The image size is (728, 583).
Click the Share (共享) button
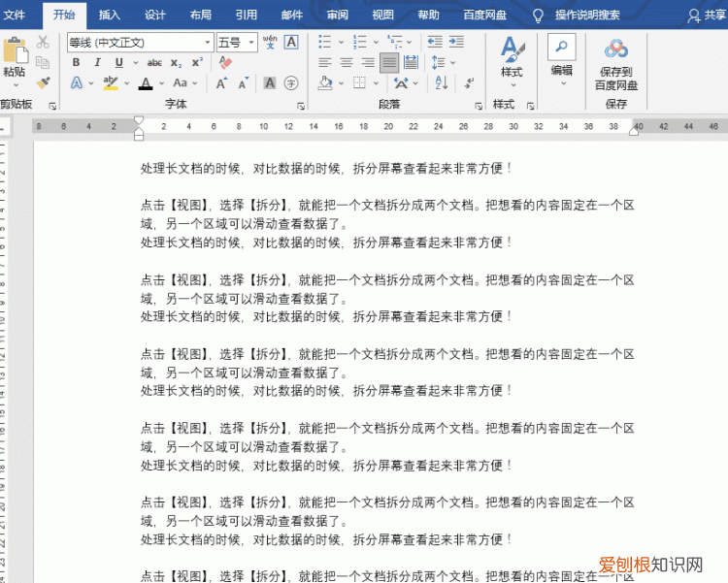pos(707,16)
